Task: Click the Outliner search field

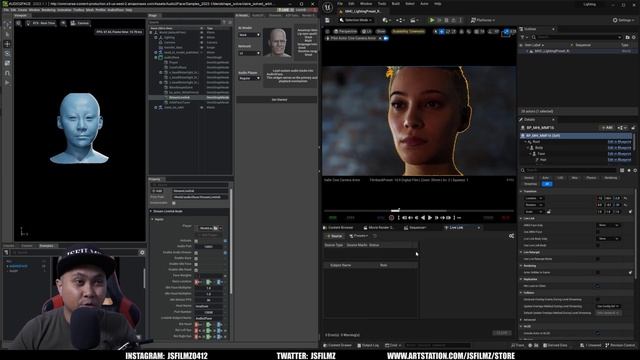Action: click(577, 37)
